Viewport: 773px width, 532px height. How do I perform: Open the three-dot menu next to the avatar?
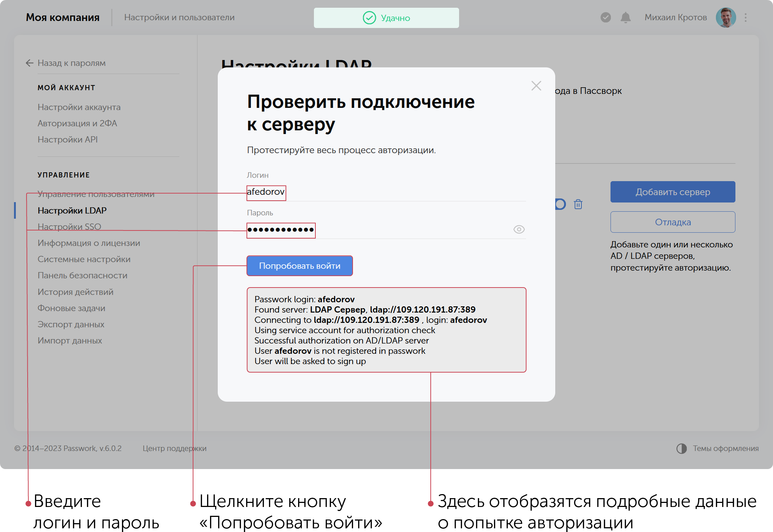745,17
